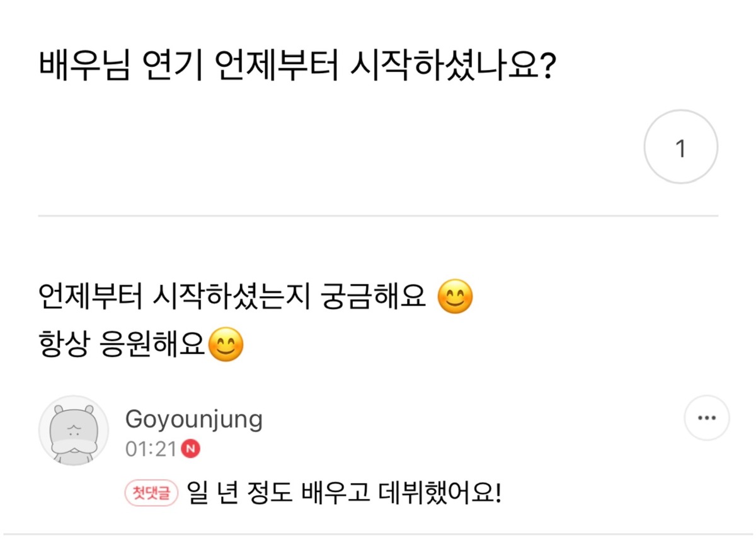Screen dimensions: 756x559
Task: Tap the comment count circle showing 1
Action: [680, 149]
